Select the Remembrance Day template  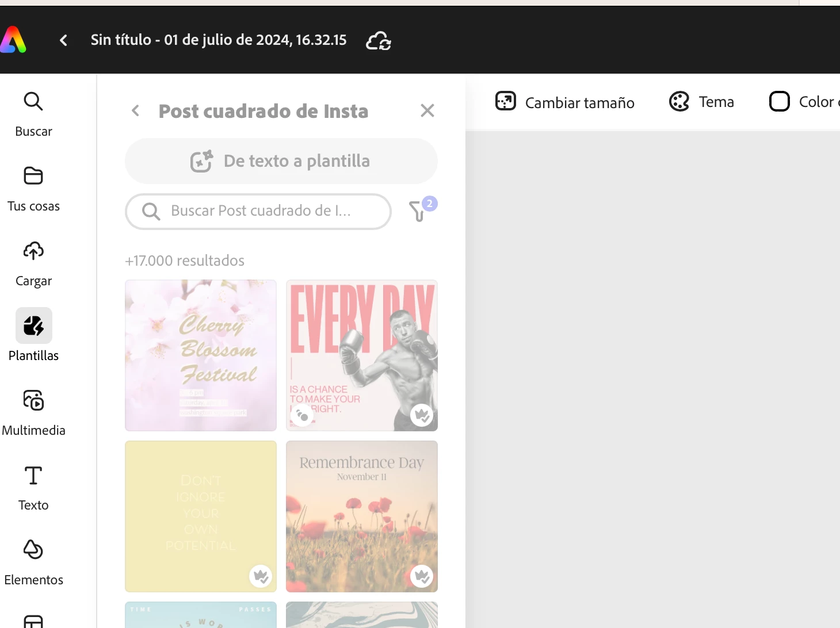click(362, 516)
